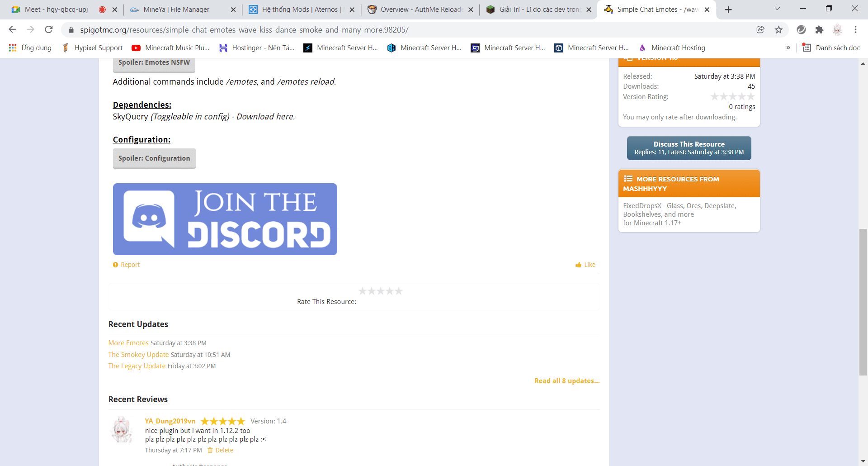
Task: Bookmark this page with the star icon
Action: pyautogui.click(x=778, y=29)
